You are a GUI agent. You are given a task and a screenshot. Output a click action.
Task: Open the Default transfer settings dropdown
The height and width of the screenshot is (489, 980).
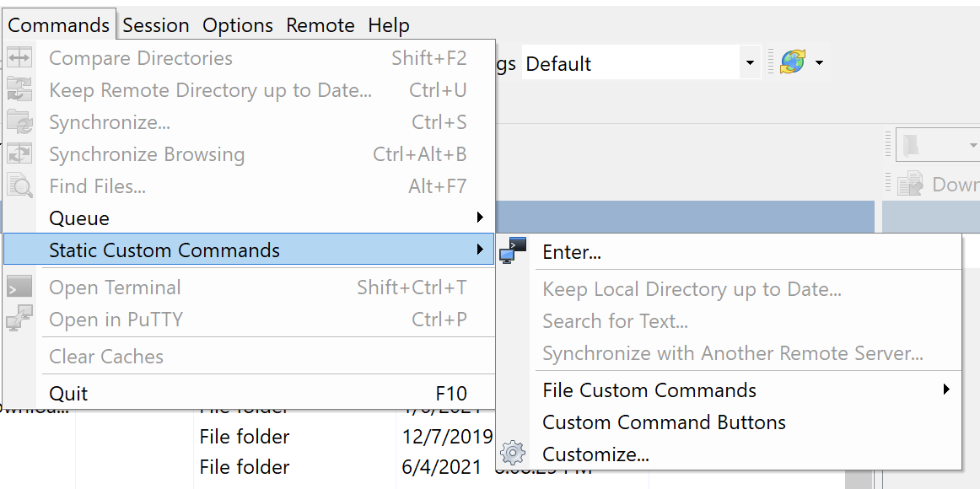pos(750,62)
